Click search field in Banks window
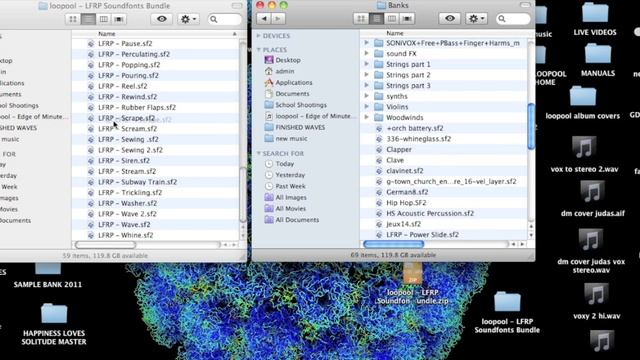 [x=513, y=19]
